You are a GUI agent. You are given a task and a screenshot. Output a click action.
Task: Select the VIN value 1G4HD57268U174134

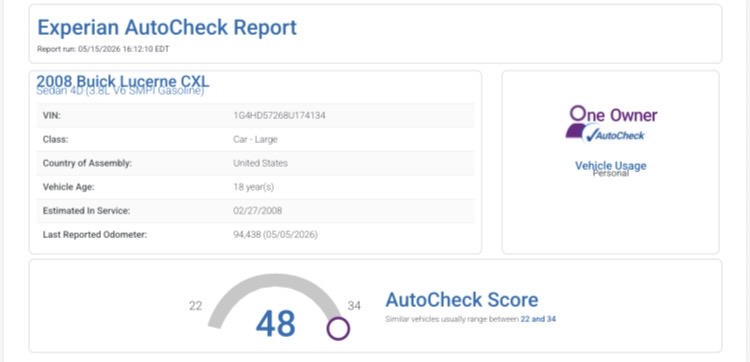click(x=280, y=115)
